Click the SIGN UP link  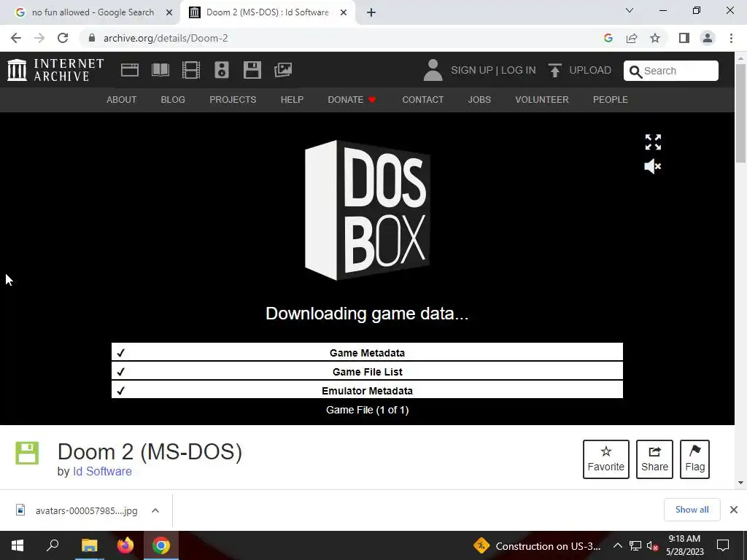click(472, 71)
